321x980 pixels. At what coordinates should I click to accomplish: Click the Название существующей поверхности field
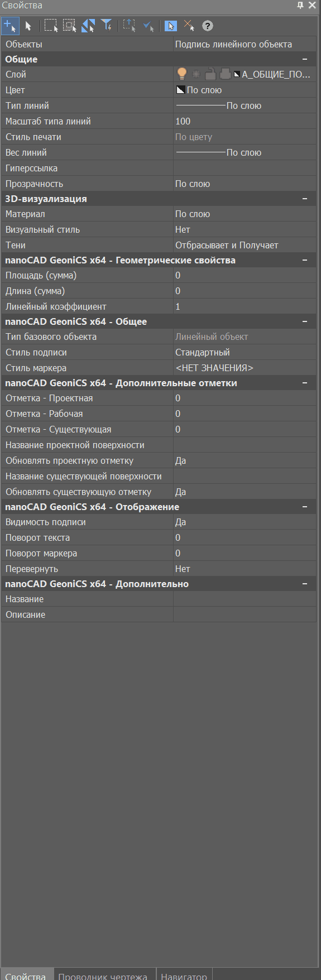coord(245,476)
